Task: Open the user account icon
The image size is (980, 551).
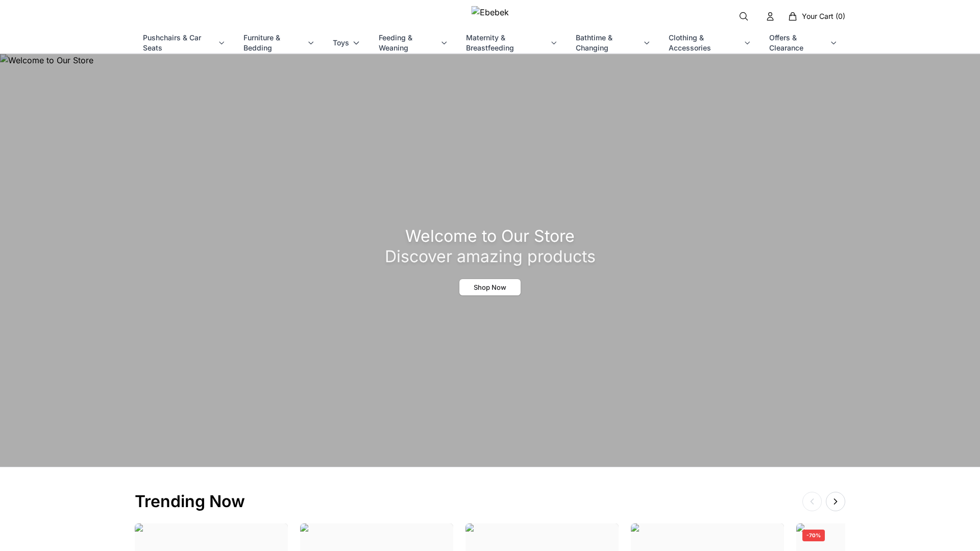Action: (770, 16)
